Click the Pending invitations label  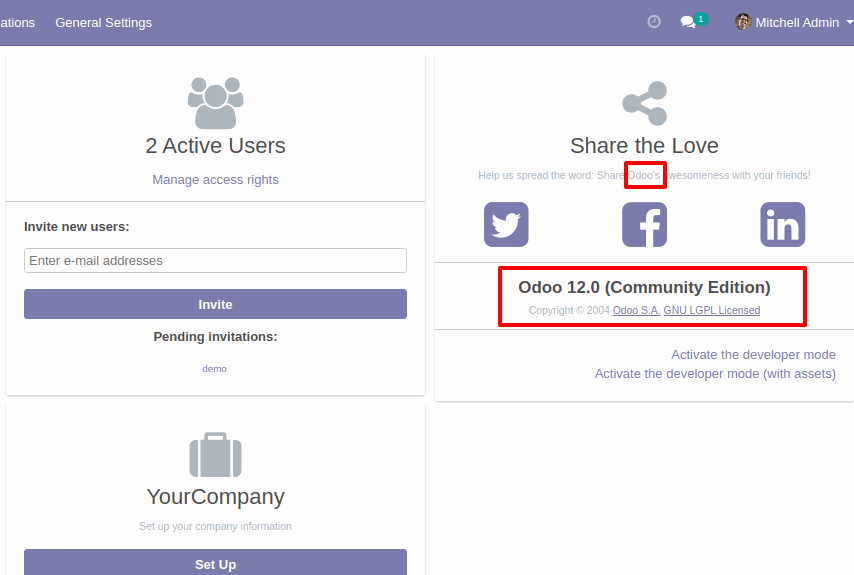[x=215, y=337]
